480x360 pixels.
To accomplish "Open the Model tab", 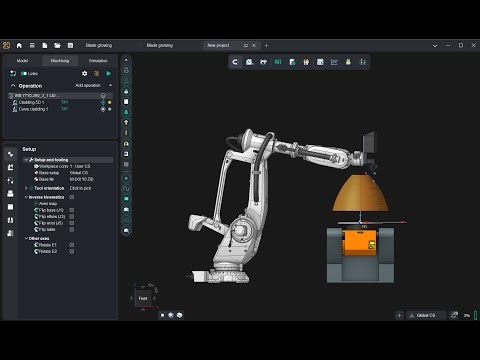I will 22,61.
